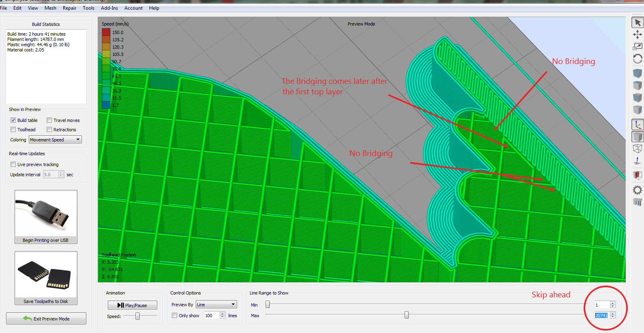Open the Preview By dropdown
The height and width of the screenshot is (333, 644).
click(216, 305)
